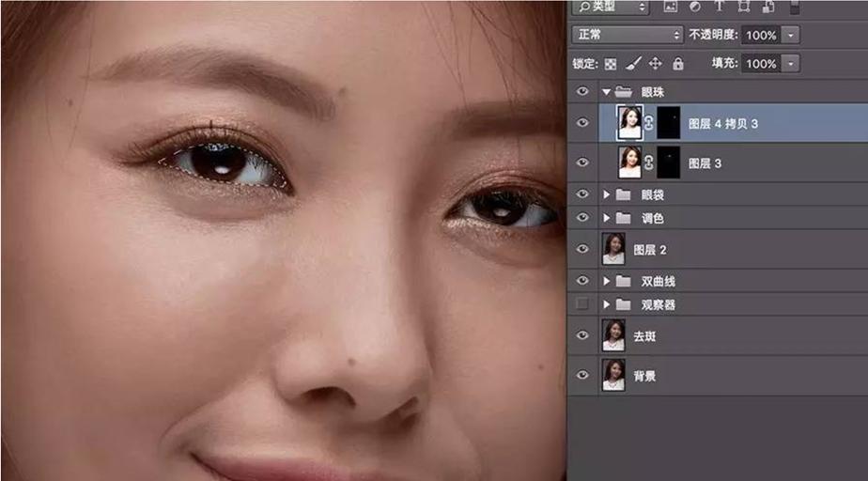Expand the 观察器 group
Image resolution: width=868 pixels, height=481 pixels.
606,304
